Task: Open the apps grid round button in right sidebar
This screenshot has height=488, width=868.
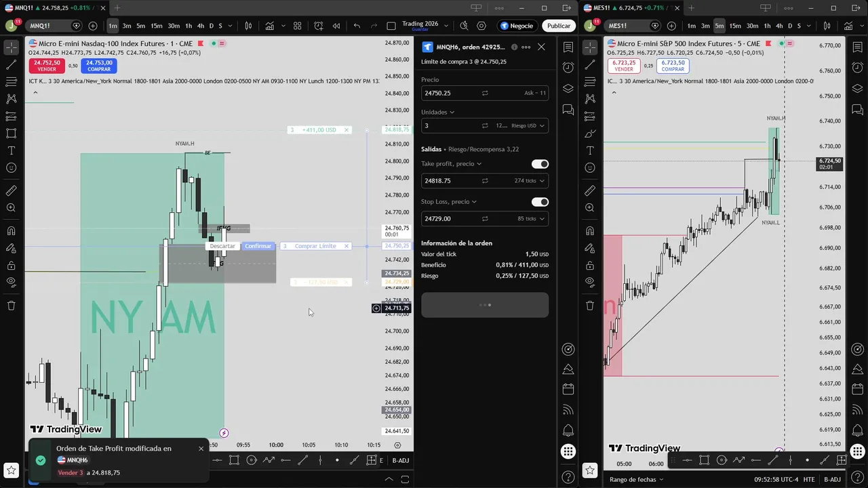Action: [568, 451]
